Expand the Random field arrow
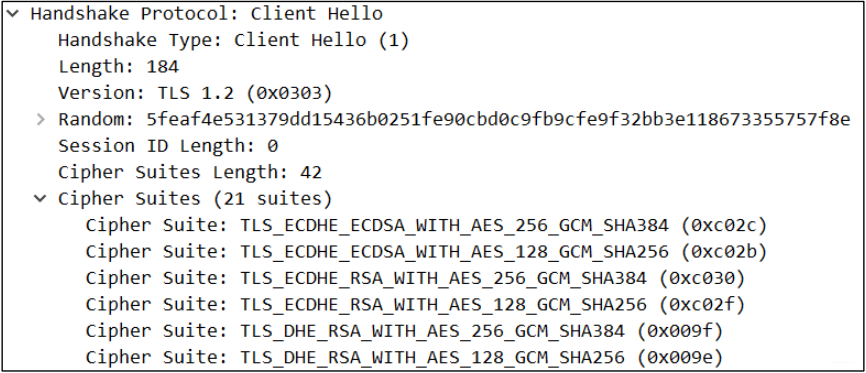 40,119
